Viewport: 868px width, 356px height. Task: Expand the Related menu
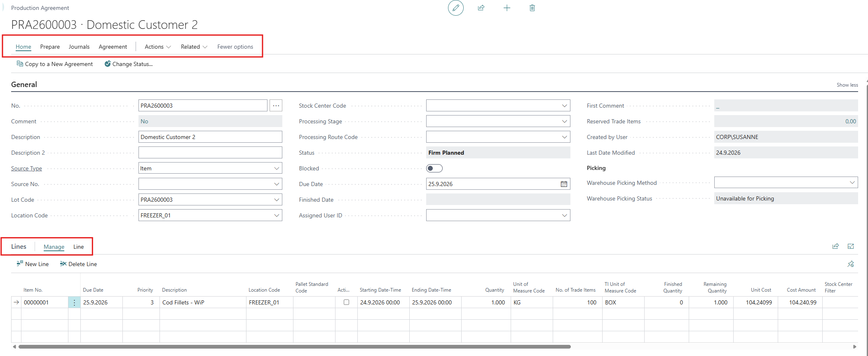coord(194,47)
